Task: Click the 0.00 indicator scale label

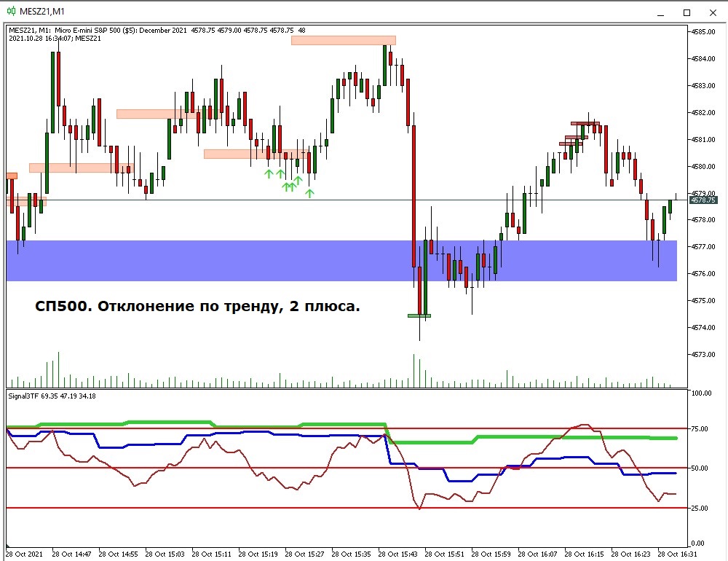Action: (698, 543)
